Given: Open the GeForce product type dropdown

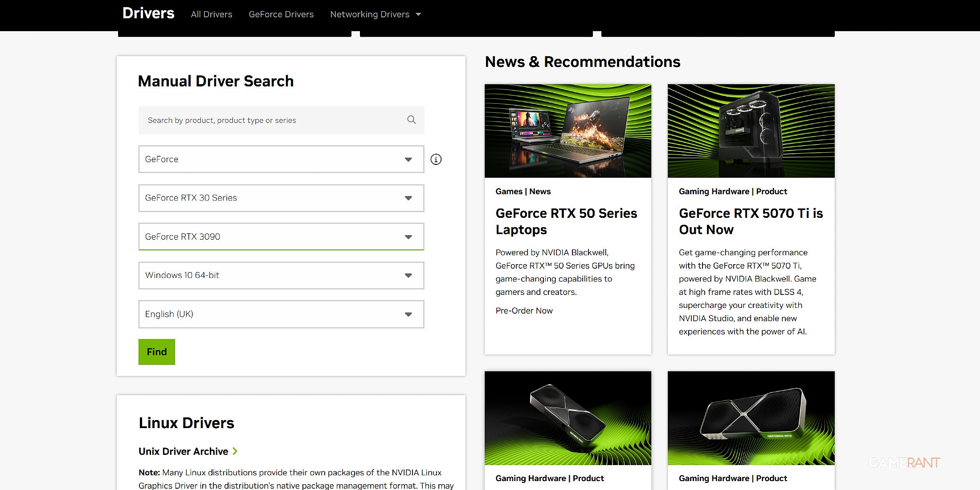Looking at the screenshot, I should 281,159.
